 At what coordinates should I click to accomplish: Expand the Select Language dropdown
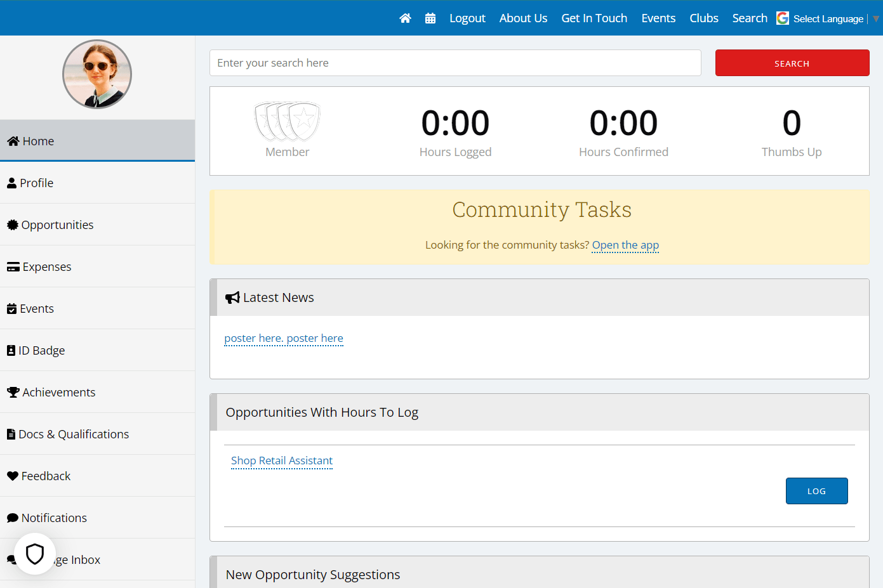(828, 19)
